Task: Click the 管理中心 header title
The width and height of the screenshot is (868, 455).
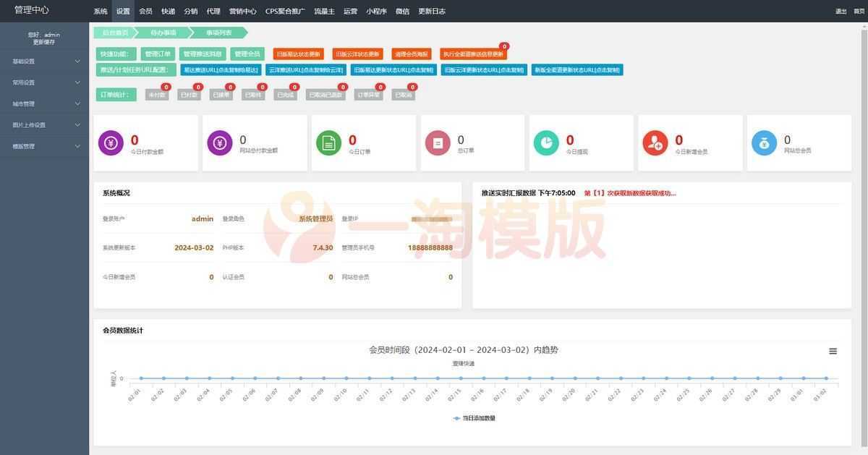Action: tap(32, 10)
